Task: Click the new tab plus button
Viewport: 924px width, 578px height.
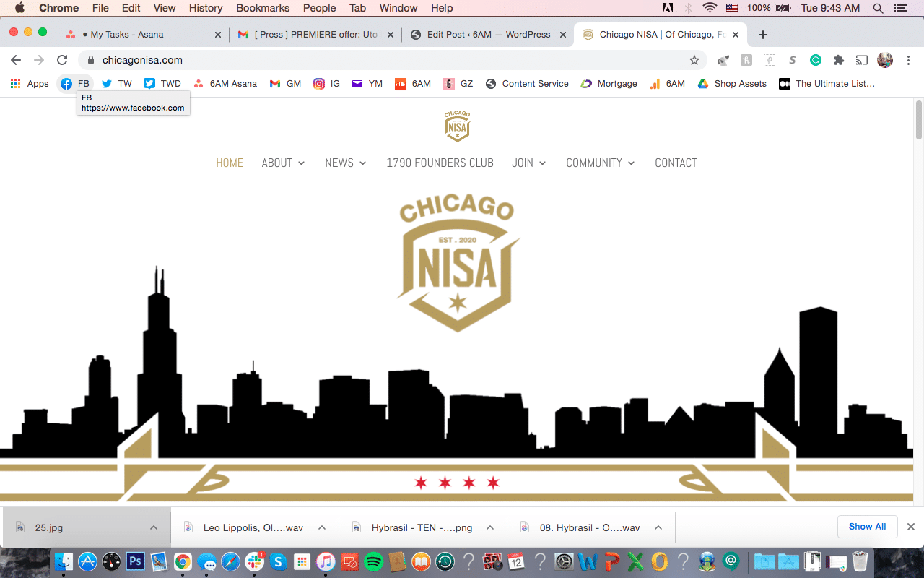Action: pyautogui.click(x=763, y=35)
